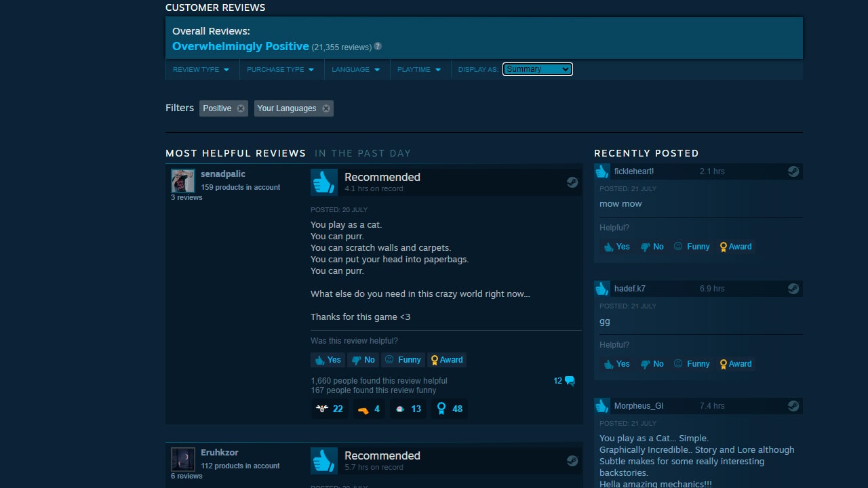868x488 pixels.
Task: Open the Review Type dropdown
Action: [x=201, y=70]
